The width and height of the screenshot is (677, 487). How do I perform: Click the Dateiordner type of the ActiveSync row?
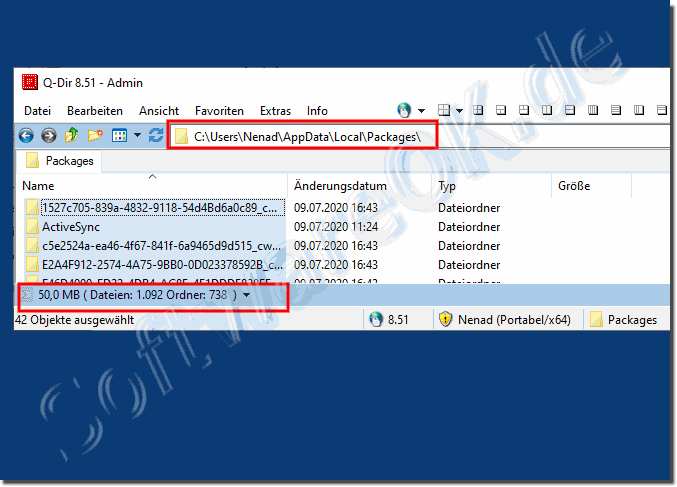click(469, 227)
